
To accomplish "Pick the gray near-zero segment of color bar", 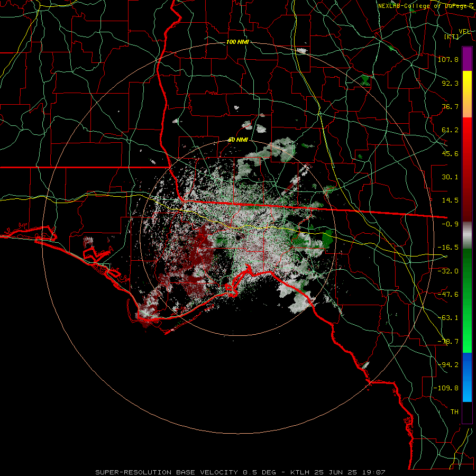I will 467,235.
